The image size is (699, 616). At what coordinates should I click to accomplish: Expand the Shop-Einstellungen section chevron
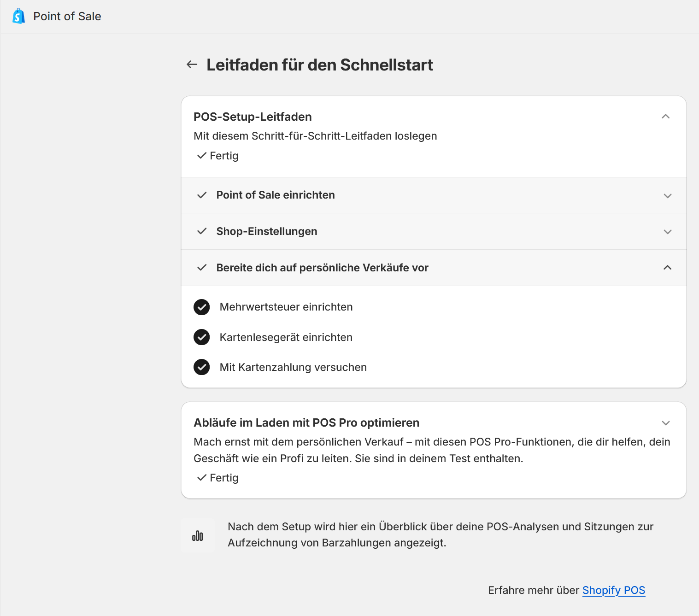pos(667,232)
